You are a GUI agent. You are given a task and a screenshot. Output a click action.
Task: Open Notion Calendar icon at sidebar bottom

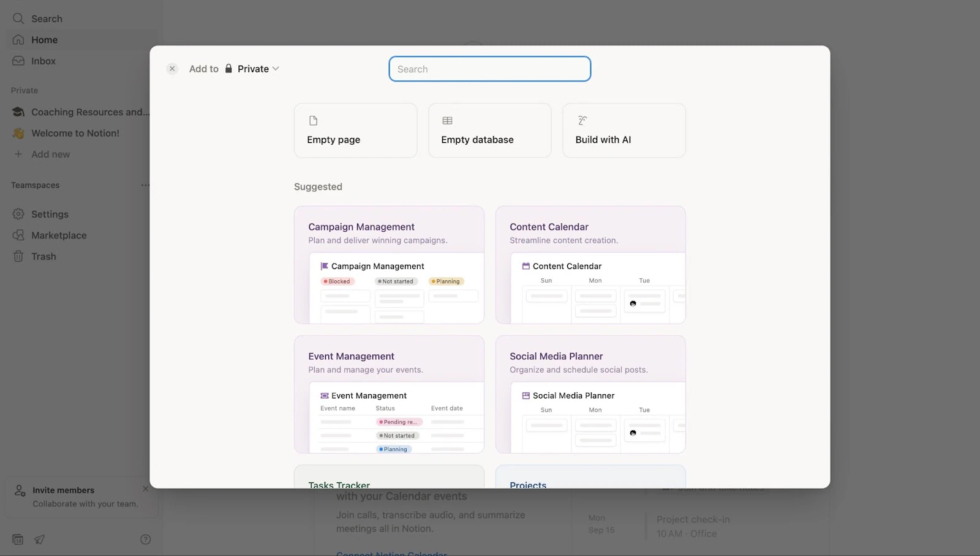tap(18, 539)
